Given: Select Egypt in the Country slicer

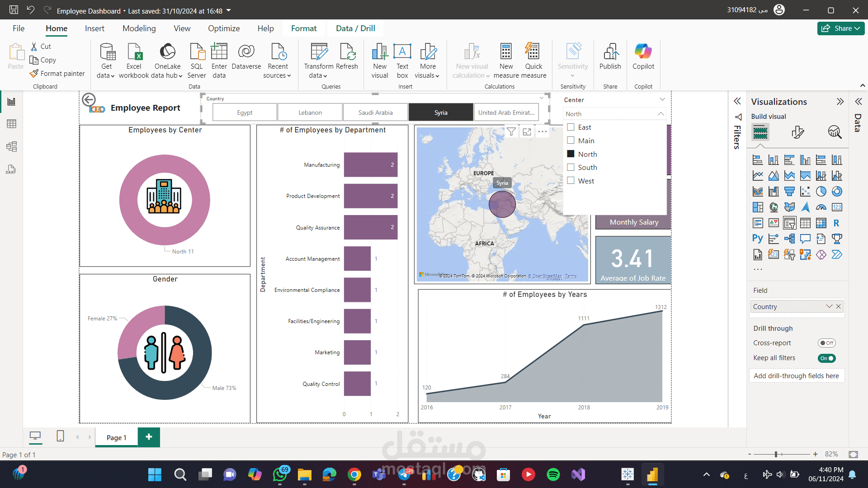Looking at the screenshot, I should click(245, 113).
